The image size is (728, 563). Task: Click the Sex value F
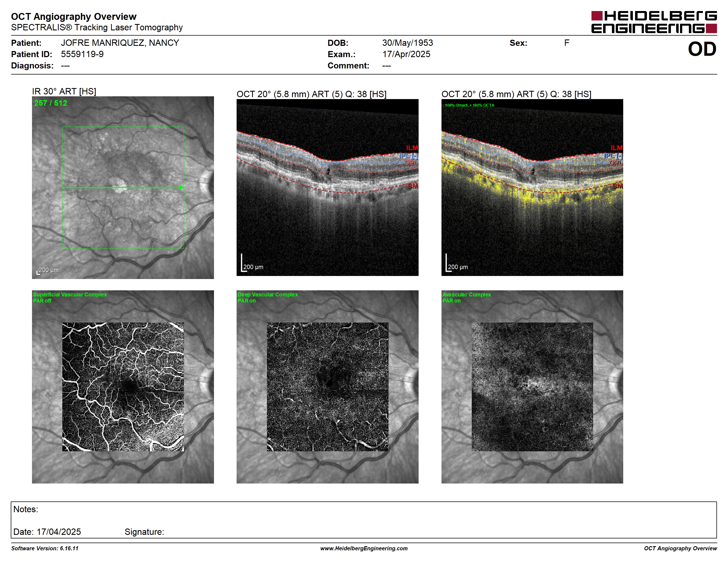tap(567, 43)
